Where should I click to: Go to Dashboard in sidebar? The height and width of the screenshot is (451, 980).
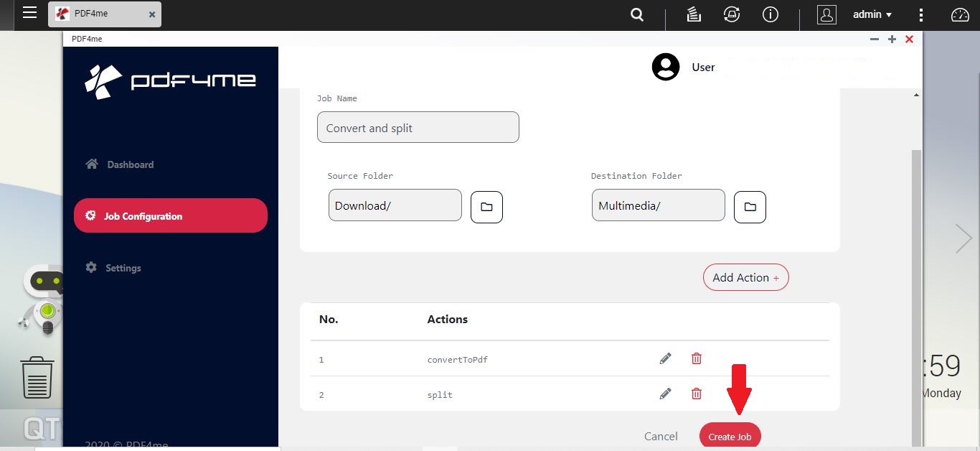coord(120,164)
